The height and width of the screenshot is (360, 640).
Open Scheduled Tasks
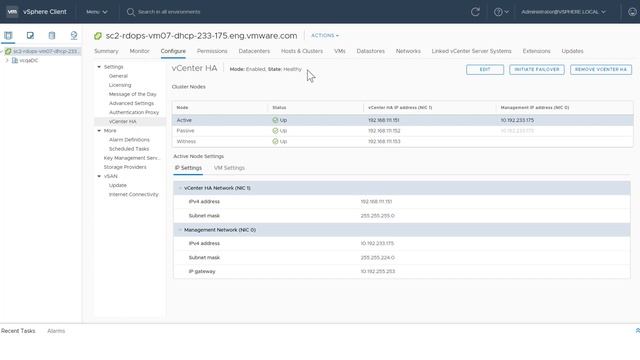pos(129,149)
